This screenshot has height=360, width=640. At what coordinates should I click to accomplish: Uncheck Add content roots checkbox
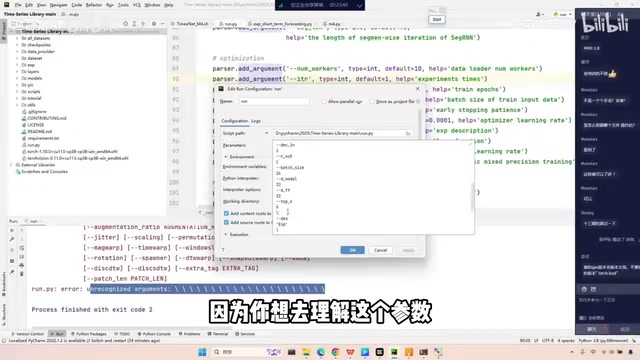tap(226, 213)
